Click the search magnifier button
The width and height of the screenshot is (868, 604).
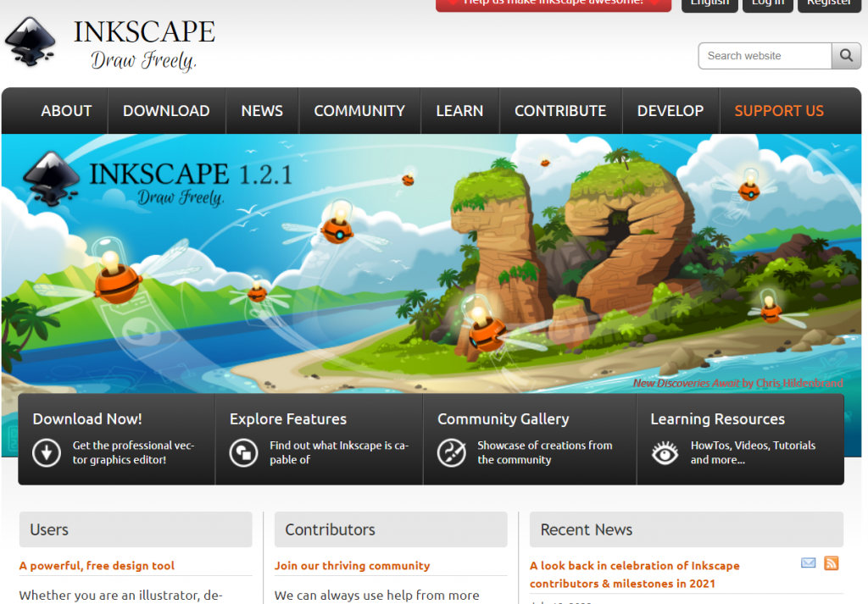pyautogui.click(x=846, y=55)
